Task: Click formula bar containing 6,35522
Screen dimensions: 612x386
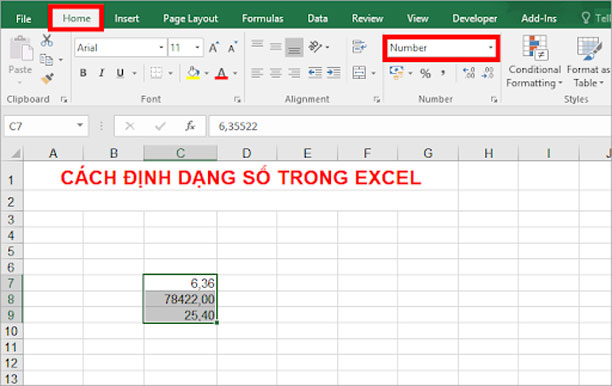Action: click(x=410, y=126)
